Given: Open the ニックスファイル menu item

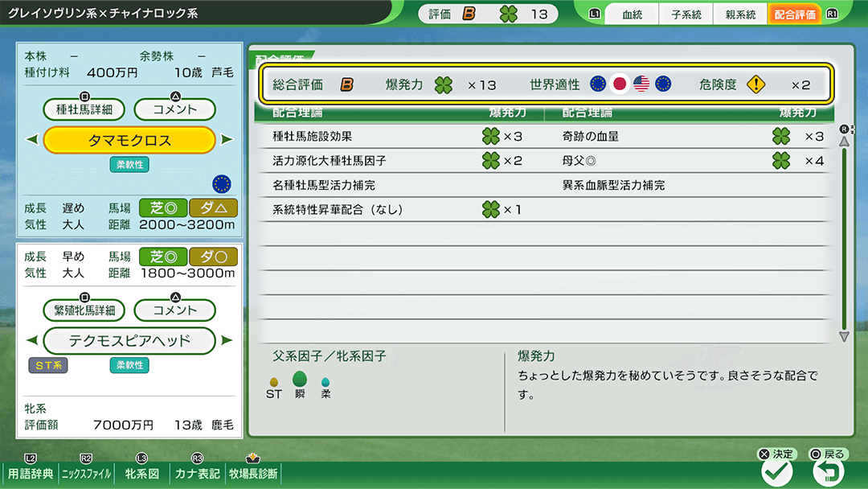Looking at the screenshot, I should coord(86,474).
